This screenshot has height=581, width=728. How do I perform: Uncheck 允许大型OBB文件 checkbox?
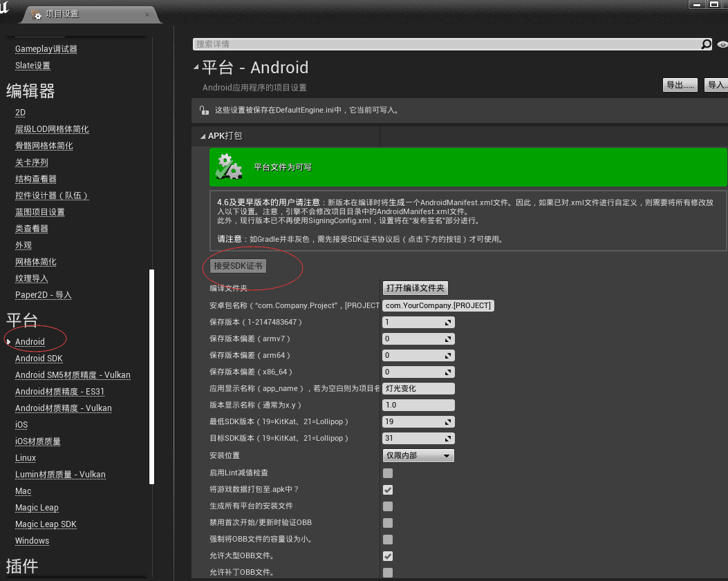(x=388, y=556)
